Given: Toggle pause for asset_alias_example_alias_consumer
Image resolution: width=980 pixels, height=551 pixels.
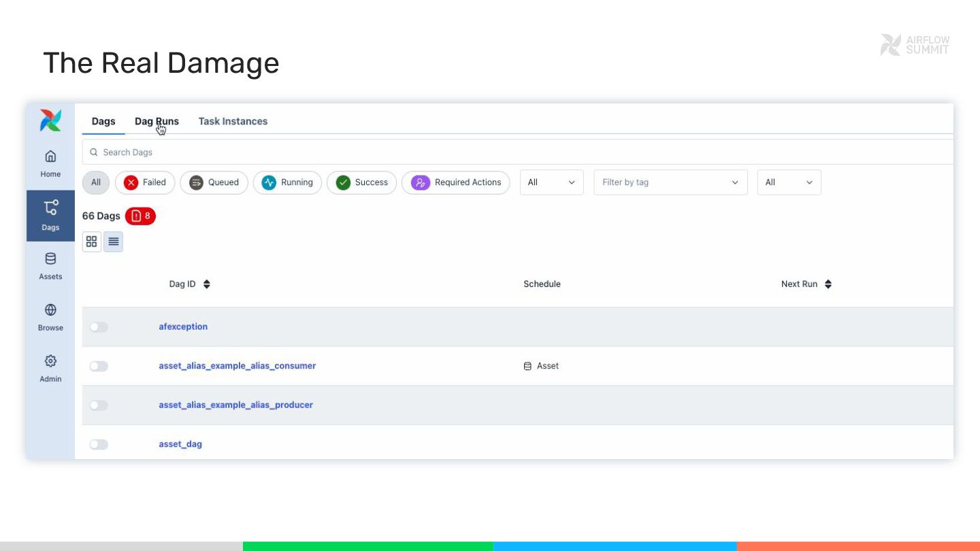Looking at the screenshot, I should point(99,367).
